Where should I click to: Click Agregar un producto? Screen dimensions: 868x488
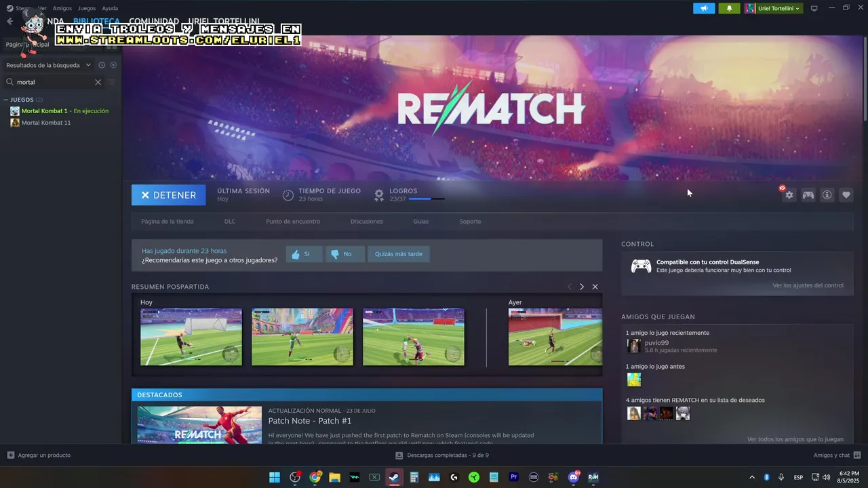[44, 455]
